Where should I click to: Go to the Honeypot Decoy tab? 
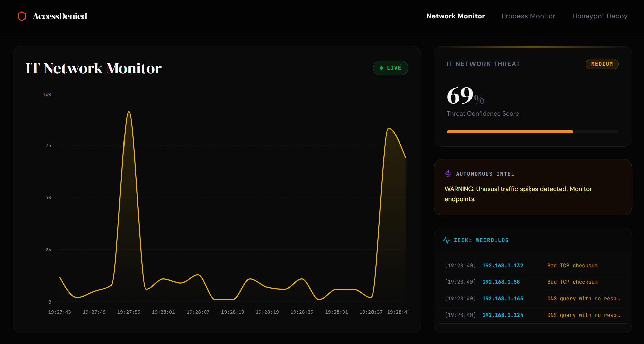tap(599, 16)
